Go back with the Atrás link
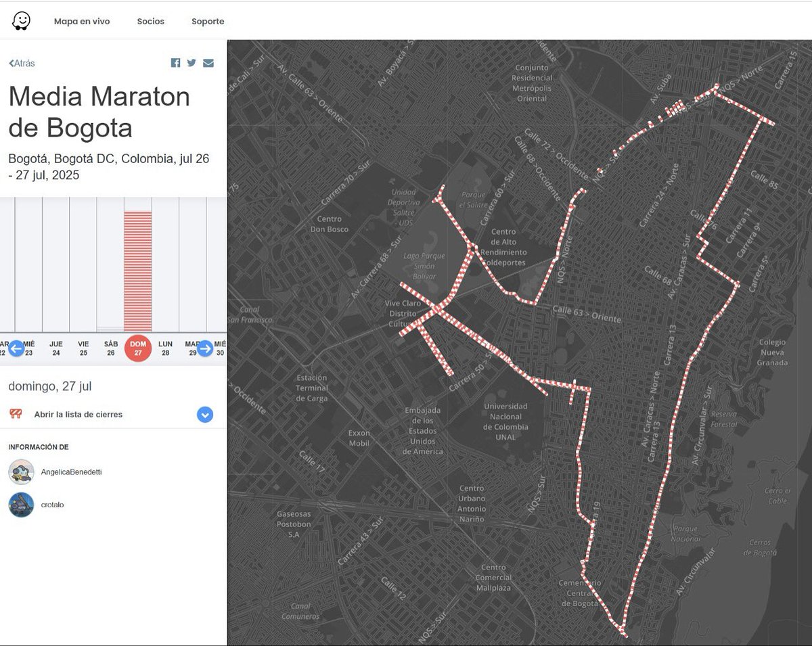812x646 pixels. pyautogui.click(x=22, y=63)
